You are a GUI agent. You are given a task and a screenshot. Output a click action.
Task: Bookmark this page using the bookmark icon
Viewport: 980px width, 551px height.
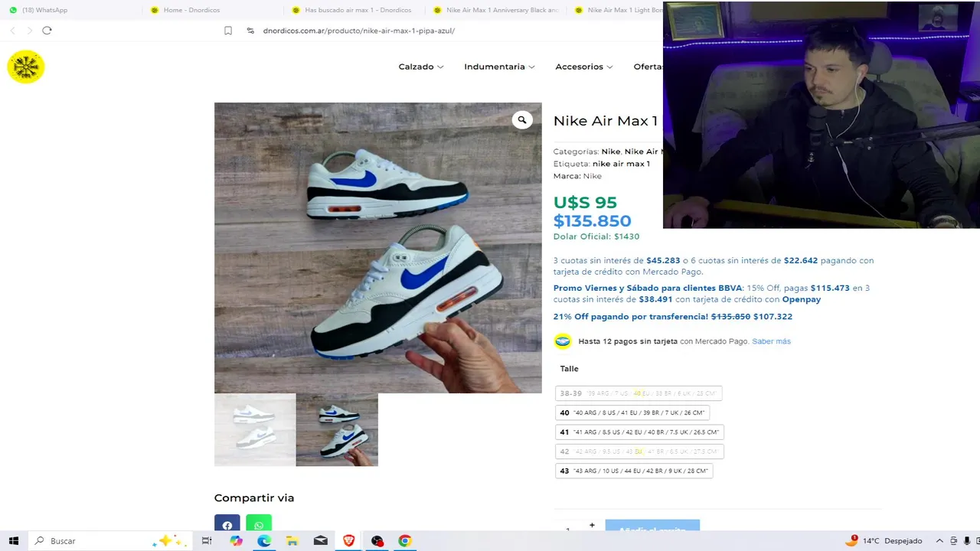[x=228, y=31]
